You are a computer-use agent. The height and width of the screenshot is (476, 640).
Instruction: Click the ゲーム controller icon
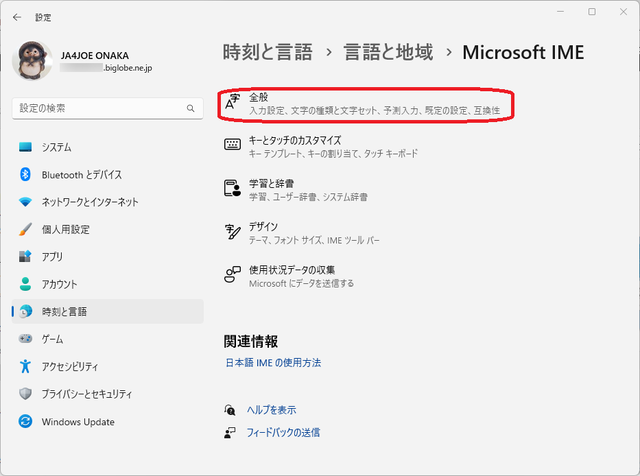coord(25,338)
